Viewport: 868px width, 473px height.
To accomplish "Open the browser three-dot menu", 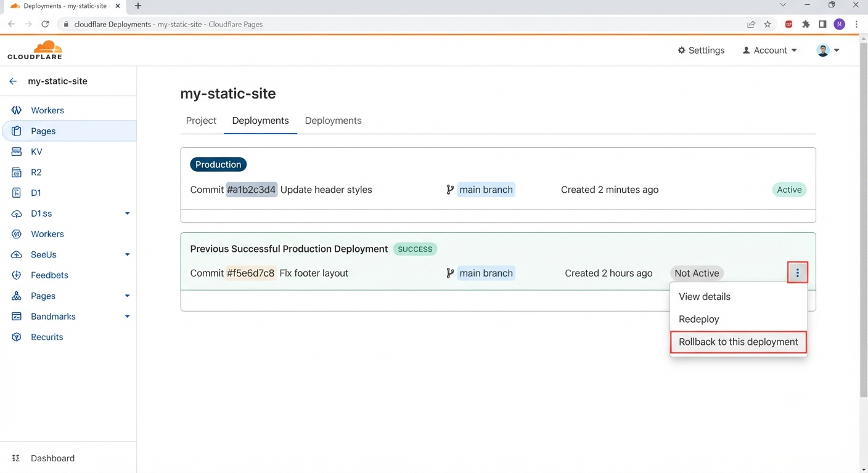I will coord(856,24).
